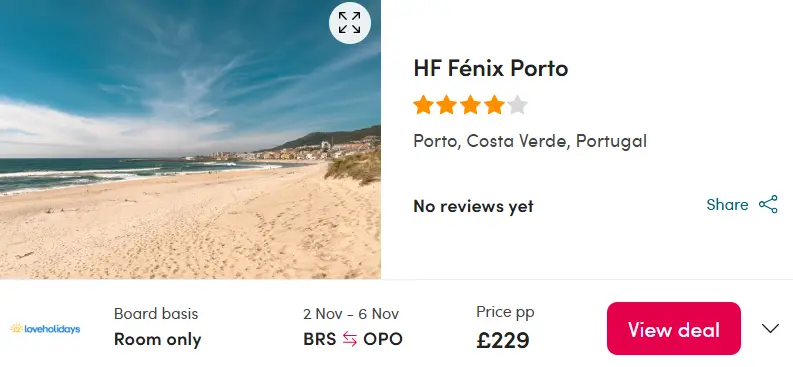
Task: Click the Porto, Costa Verde, Portugal location
Action: click(x=530, y=141)
